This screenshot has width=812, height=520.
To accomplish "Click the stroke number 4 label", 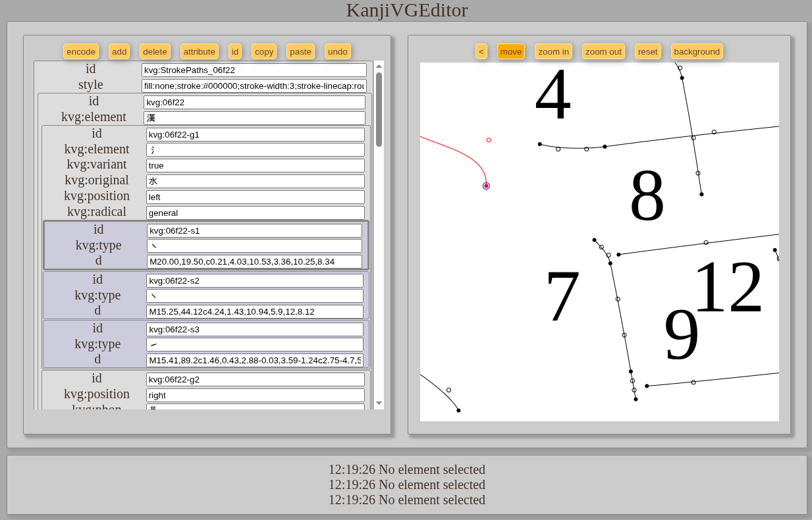I will (x=553, y=94).
